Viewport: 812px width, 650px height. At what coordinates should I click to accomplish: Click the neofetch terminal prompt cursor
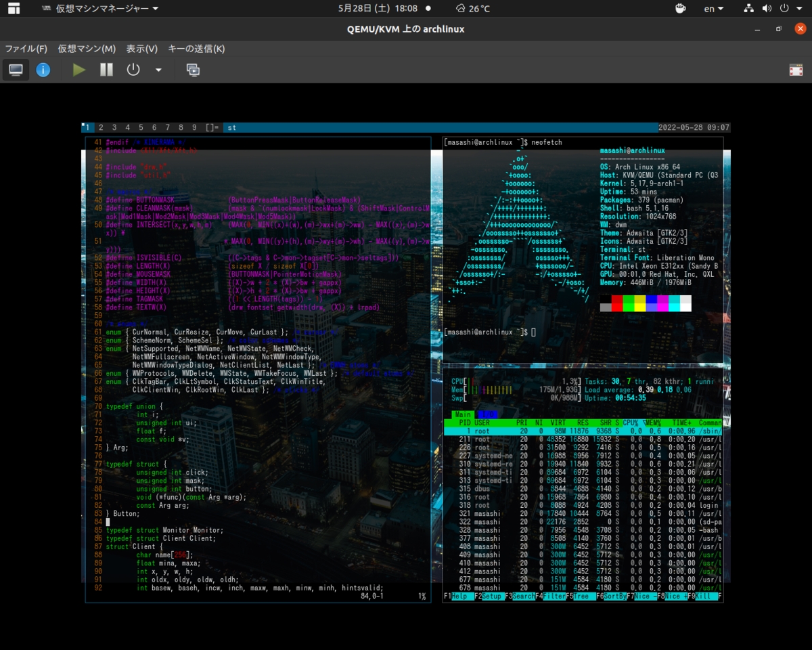[x=533, y=332]
